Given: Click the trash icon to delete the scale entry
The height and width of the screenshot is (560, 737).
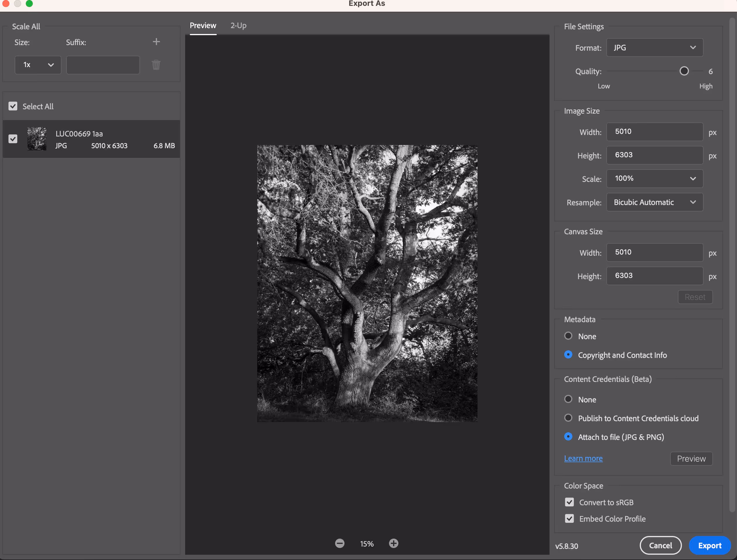Looking at the screenshot, I should pyautogui.click(x=156, y=65).
